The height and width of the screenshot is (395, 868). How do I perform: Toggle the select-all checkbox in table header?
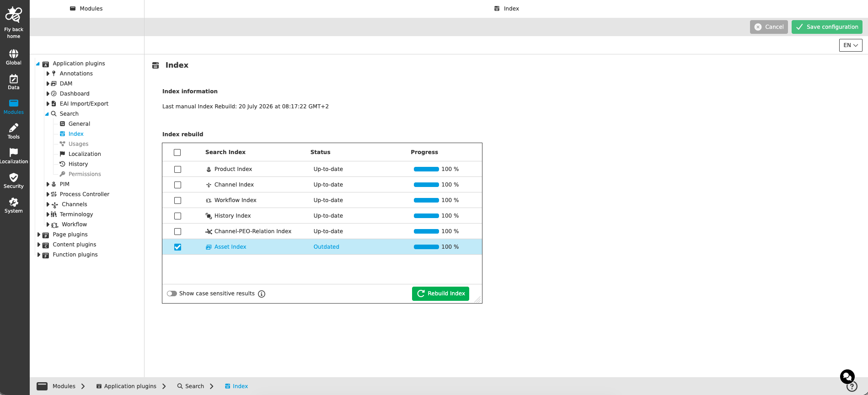(x=177, y=152)
